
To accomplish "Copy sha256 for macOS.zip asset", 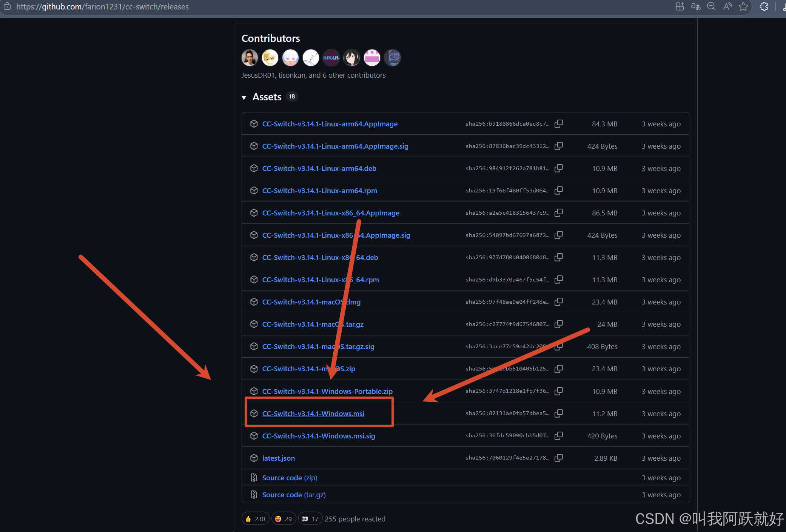I will pyautogui.click(x=559, y=369).
